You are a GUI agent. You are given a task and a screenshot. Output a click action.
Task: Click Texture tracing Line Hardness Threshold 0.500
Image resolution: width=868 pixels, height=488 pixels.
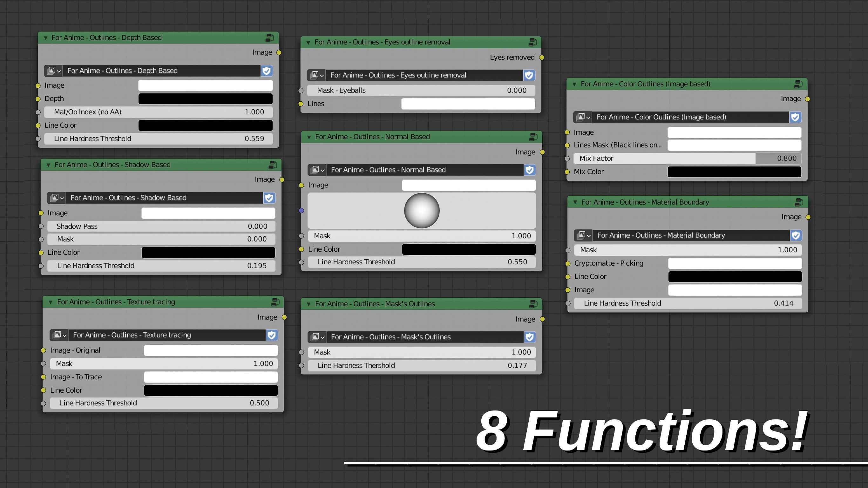(x=164, y=403)
